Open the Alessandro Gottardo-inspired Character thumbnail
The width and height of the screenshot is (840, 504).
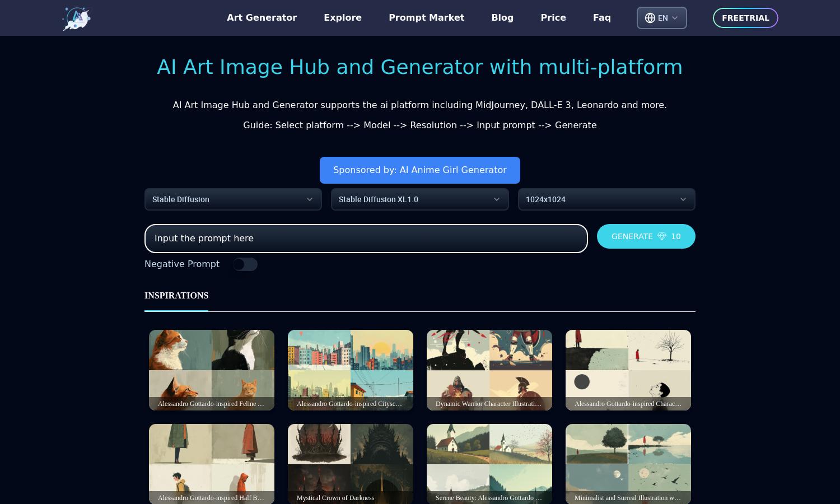coord(628,370)
